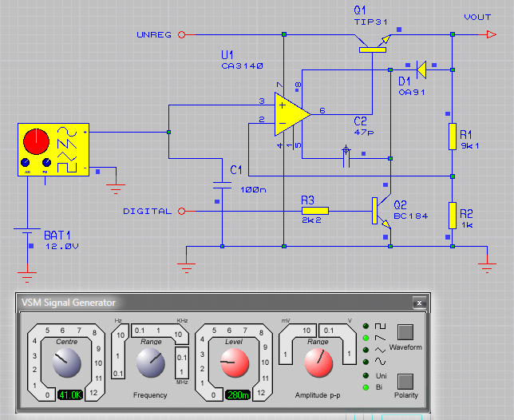Click the 47p capacitor value text
The width and height of the screenshot is (514, 420).
(364, 133)
